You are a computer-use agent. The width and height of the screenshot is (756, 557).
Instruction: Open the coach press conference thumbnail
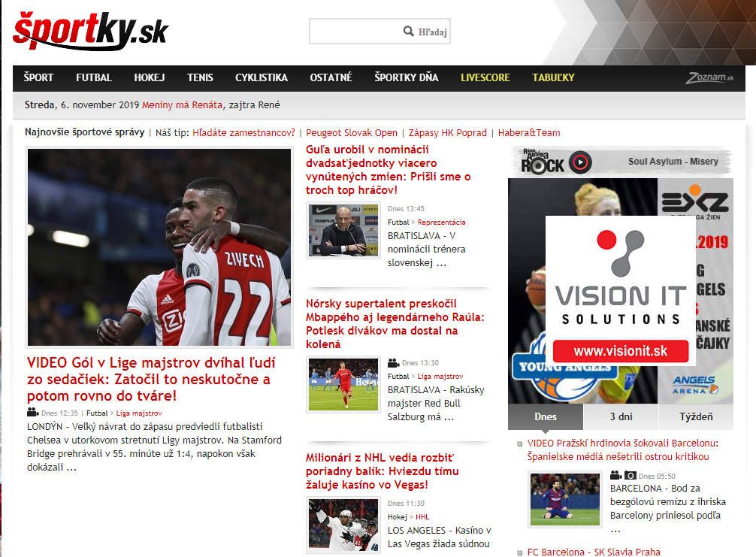[x=343, y=230]
